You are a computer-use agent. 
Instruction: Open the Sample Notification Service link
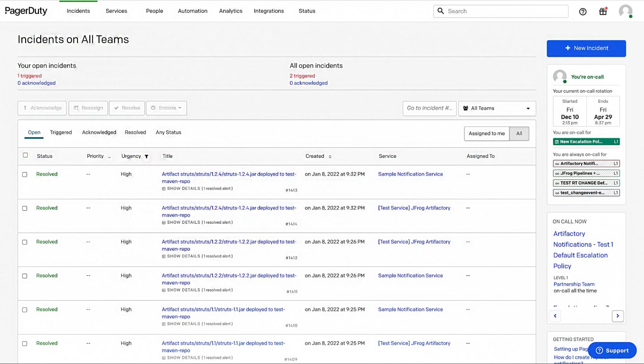pyautogui.click(x=410, y=174)
